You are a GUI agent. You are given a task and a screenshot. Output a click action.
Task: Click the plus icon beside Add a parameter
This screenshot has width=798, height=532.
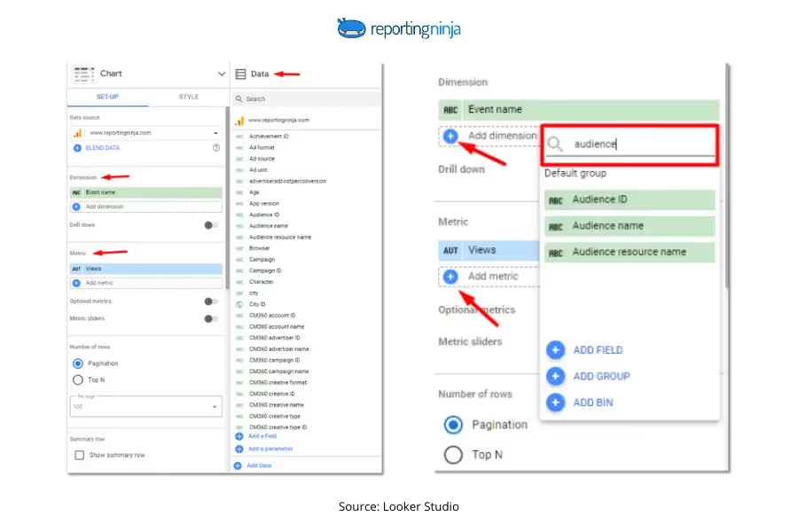click(x=239, y=449)
